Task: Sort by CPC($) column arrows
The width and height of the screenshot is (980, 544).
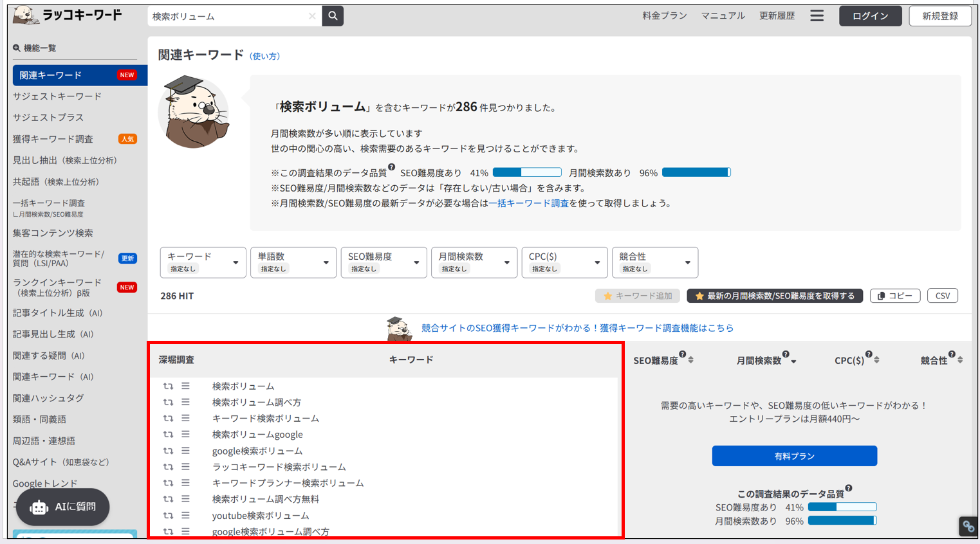Action: (x=877, y=360)
